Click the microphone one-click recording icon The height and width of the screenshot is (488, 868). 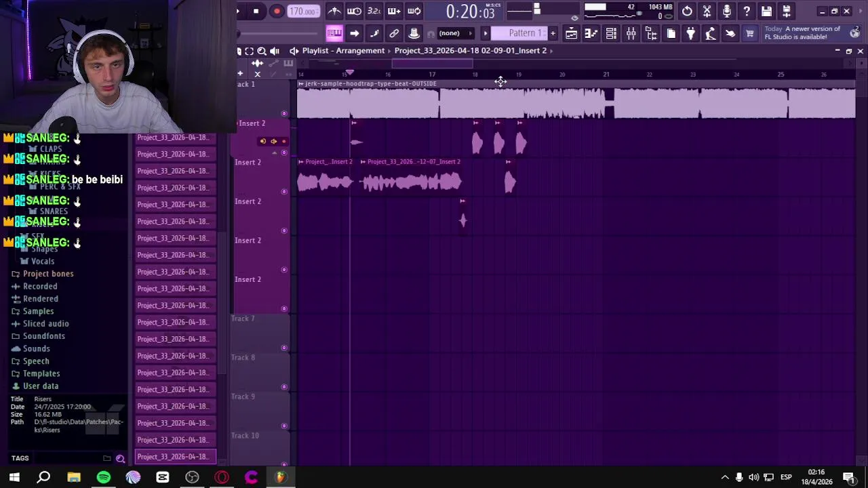click(x=727, y=11)
